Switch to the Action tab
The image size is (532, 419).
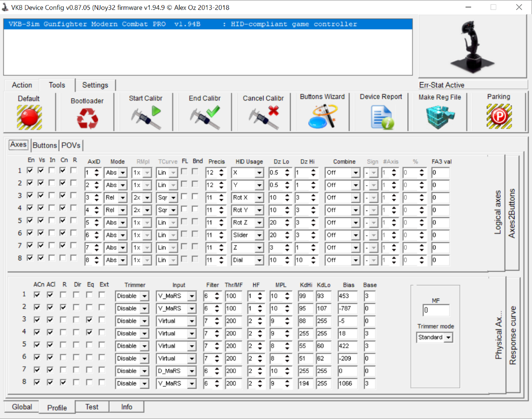pyautogui.click(x=22, y=85)
